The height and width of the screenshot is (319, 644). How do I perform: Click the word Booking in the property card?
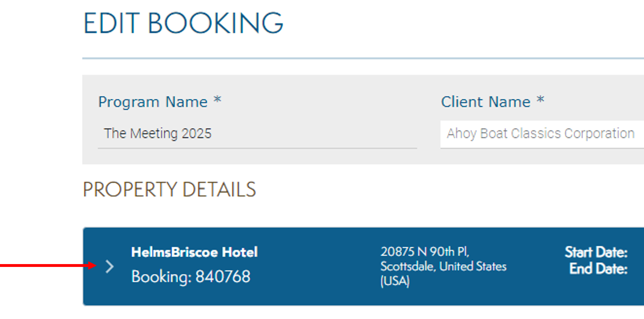(x=159, y=277)
